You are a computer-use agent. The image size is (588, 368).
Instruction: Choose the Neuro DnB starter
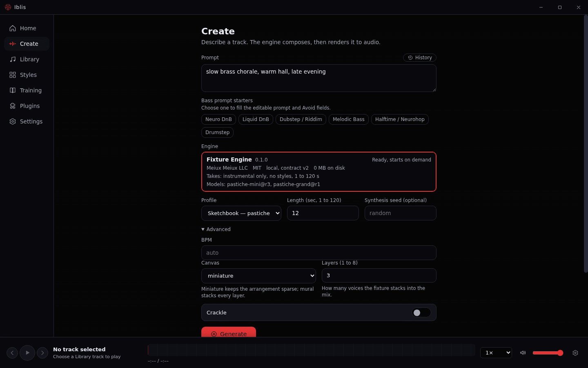pos(218,119)
